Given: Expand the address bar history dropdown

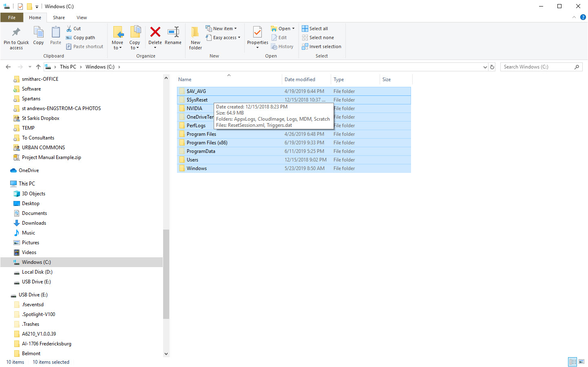Looking at the screenshot, I should pyautogui.click(x=485, y=67).
